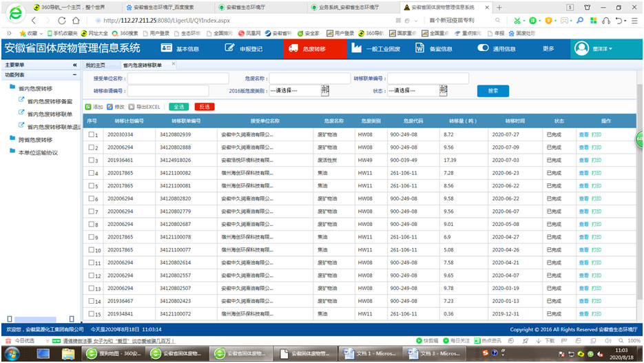Select the checkbox for row 10
The height and width of the screenshot is (363, 644).
pos(92,250)
